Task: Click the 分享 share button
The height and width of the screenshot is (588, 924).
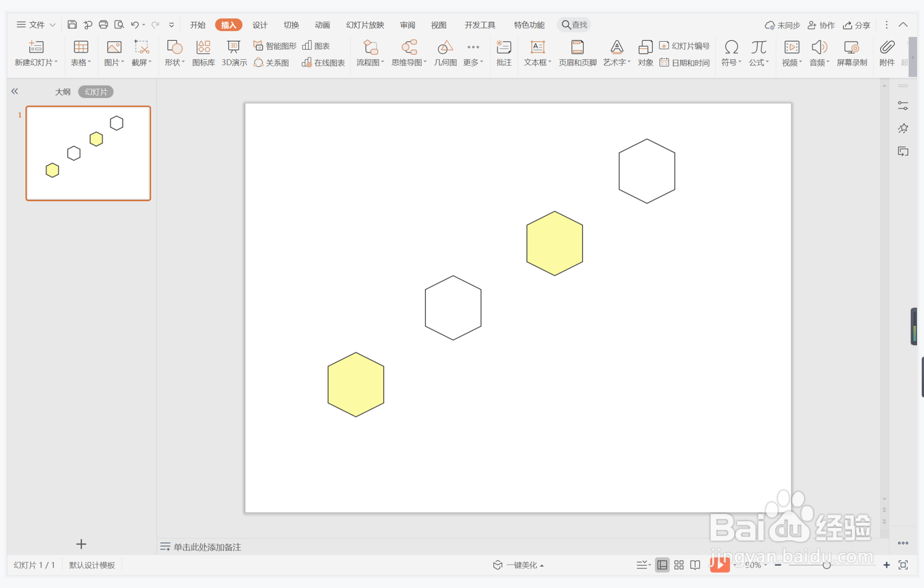Action: pyautogui.click(x=856, y=25)
